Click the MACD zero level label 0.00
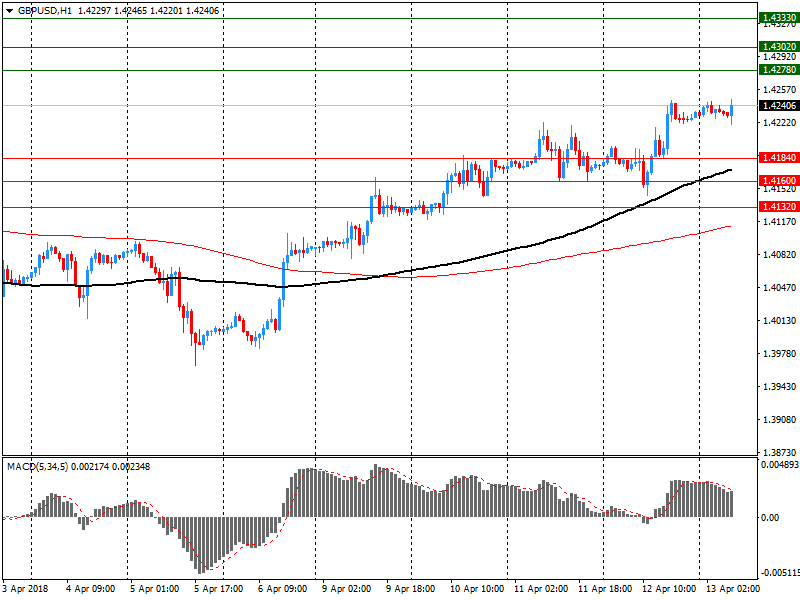This screenshot has height=600, width=800. 770,517
